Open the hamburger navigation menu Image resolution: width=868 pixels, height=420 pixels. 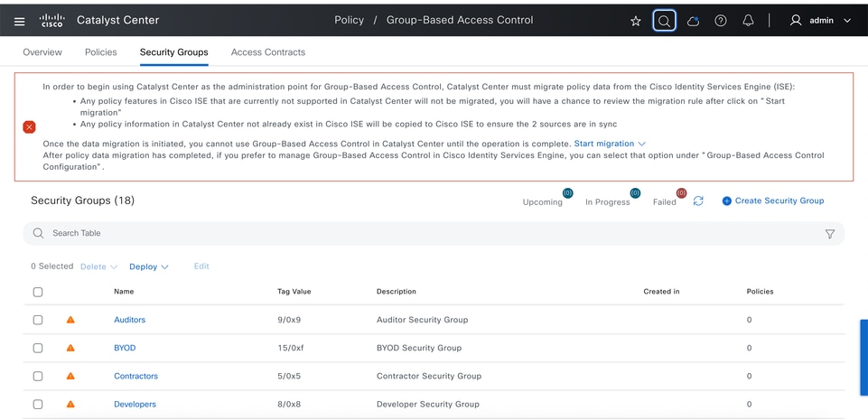(19, 22)
